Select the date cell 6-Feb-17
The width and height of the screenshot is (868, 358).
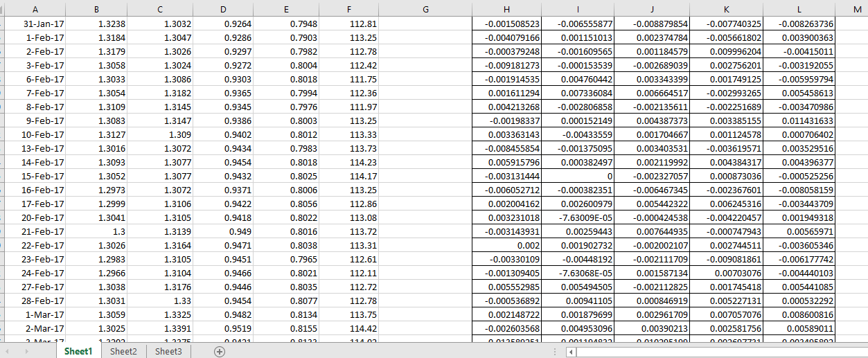[35, 79]
